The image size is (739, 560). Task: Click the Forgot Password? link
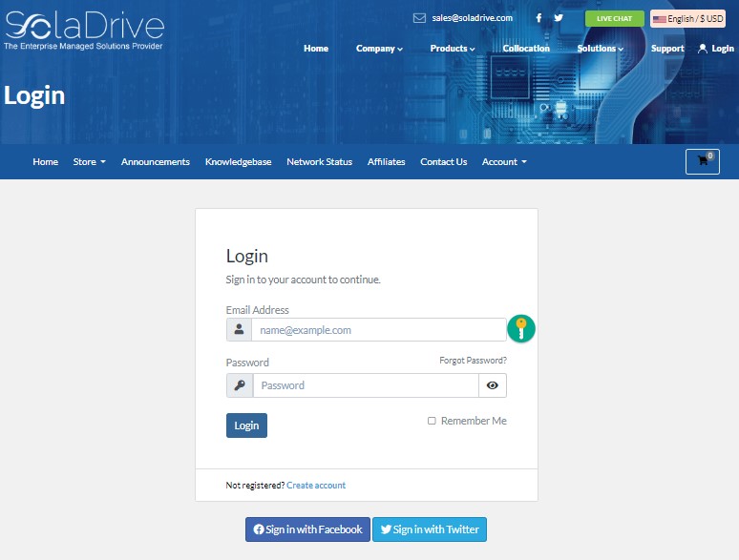point(473,361)
